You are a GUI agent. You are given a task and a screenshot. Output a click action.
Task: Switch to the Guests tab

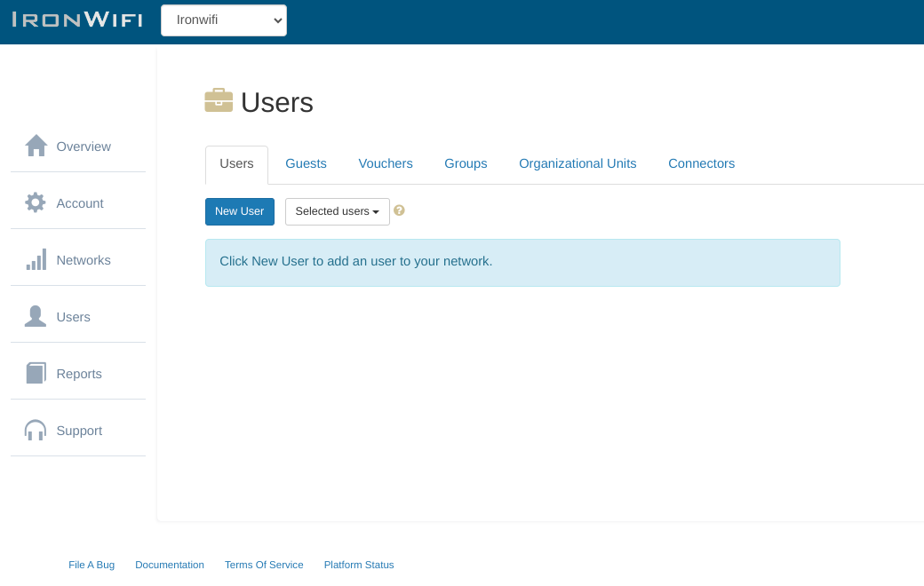point(306,163)
